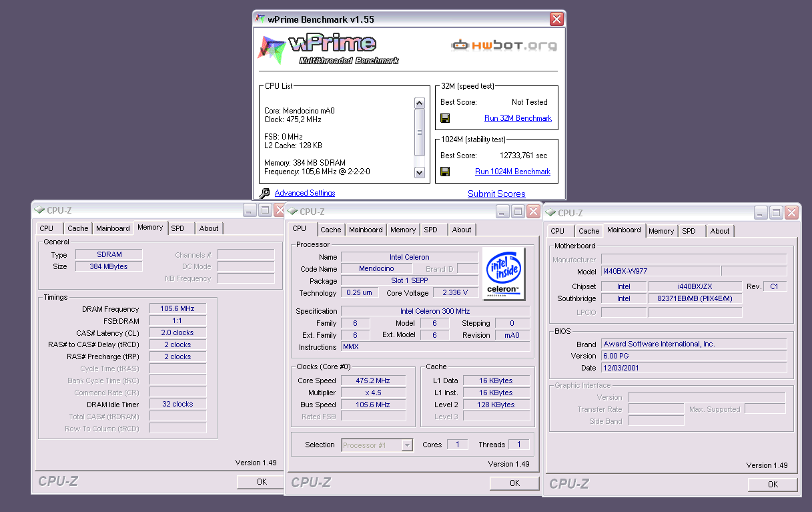Image resolution: width=812 pixels, height=512 pixels.
Task: Click the DRAM Idle Timer 32 clocks field
Action: tap(177, 404)
